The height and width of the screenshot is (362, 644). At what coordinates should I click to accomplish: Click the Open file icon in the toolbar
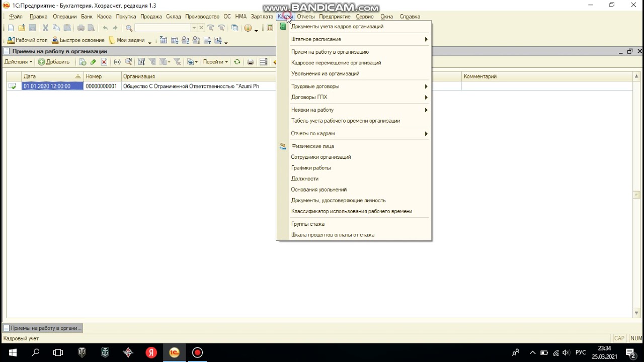click(x=22, y=28)
